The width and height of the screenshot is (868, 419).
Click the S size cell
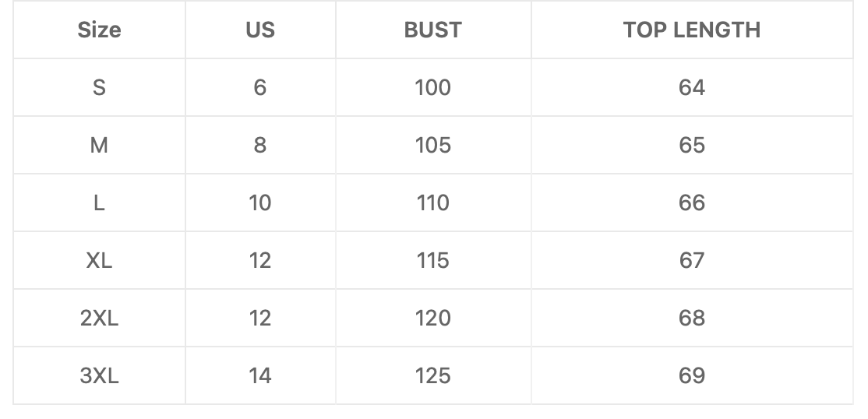pos(99,87)
